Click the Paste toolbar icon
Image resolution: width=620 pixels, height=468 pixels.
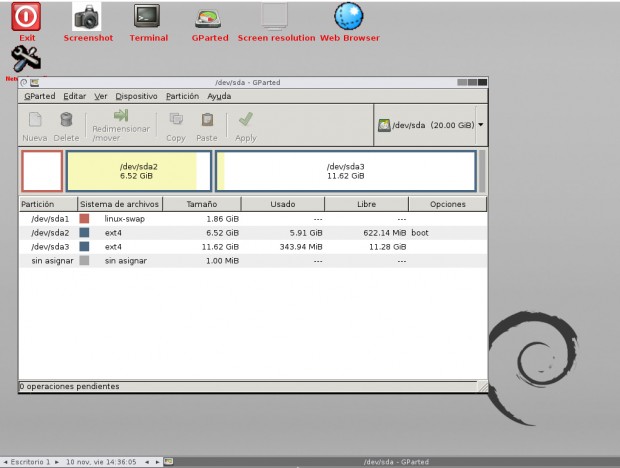[x=207, y=119]
